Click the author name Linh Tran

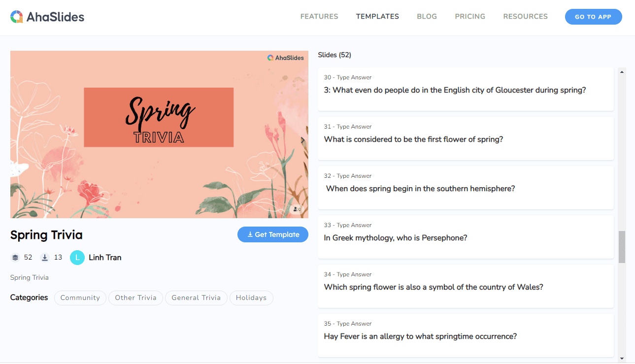tap(105, 258)
